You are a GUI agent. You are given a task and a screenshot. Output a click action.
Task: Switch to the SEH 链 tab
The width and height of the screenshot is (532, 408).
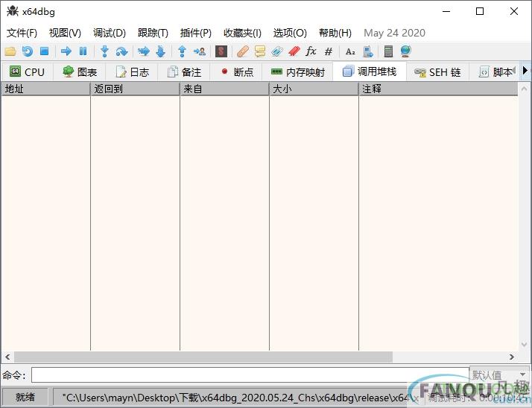pyautogui.click(x=437, y=72)
